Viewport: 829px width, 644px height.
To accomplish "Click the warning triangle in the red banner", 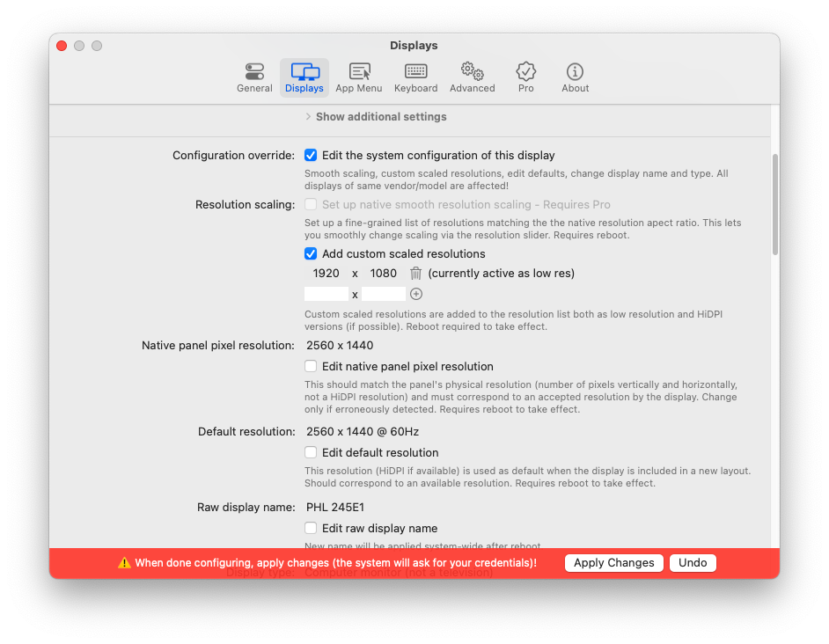I will click(123, 563).
